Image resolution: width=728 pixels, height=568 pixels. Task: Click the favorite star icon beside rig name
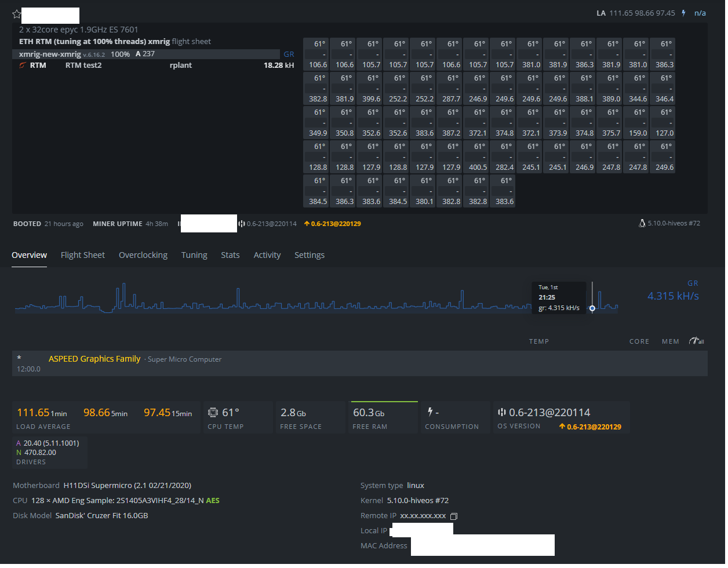16,14
